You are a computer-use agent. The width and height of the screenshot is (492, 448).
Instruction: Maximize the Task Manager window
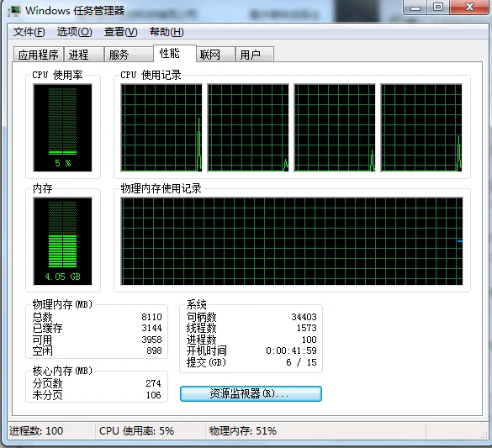click(x=438, y=8)
